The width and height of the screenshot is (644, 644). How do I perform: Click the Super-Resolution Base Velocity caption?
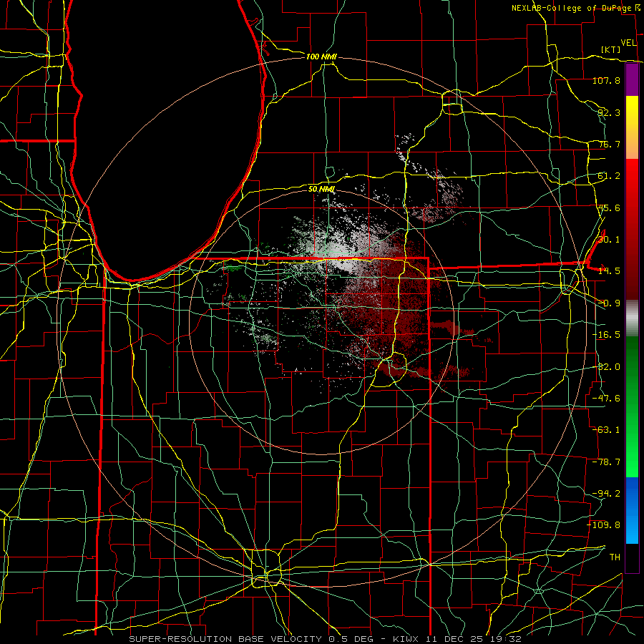(325, 639)
